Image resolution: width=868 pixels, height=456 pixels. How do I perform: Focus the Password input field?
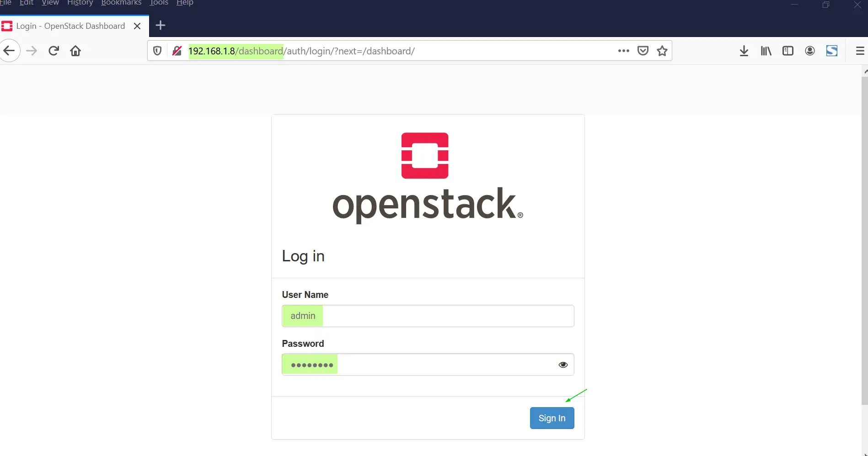(x=428, y=365)
